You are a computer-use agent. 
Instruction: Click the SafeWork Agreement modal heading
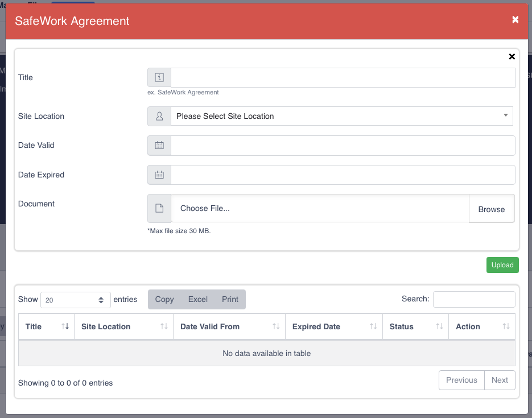coord(72,21)
